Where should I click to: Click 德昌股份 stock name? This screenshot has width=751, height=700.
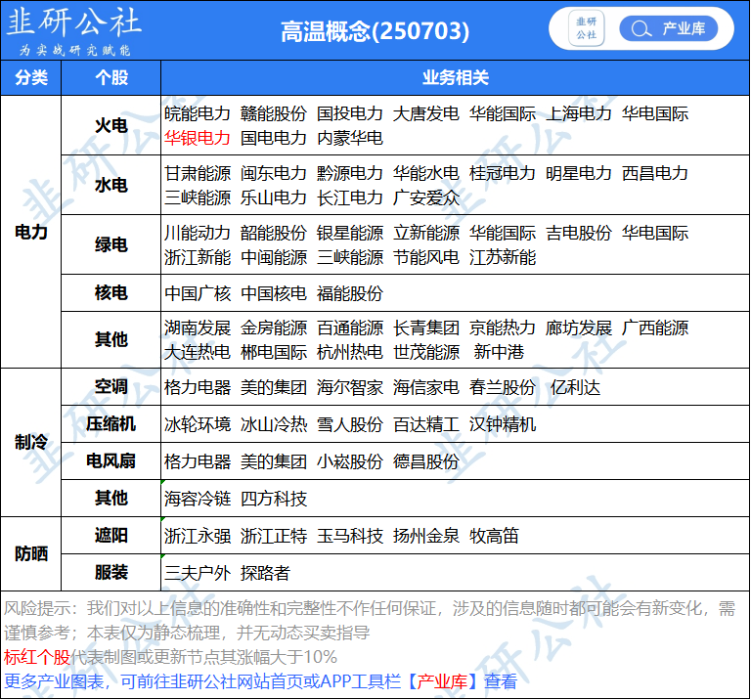pos(425,461)
